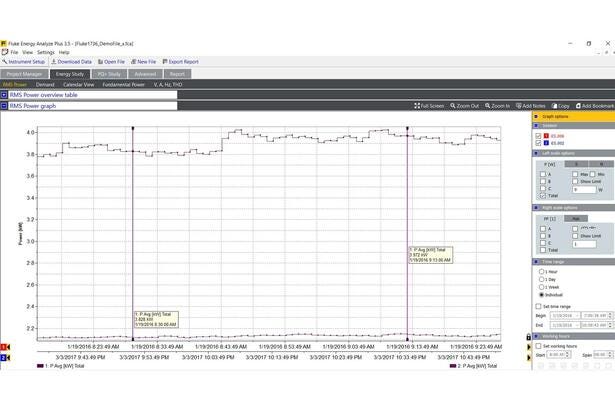The width and height of the screenshot is (615, 410).
Task: Collapse the RMS Power overview table section
Action: click(4, 95)
